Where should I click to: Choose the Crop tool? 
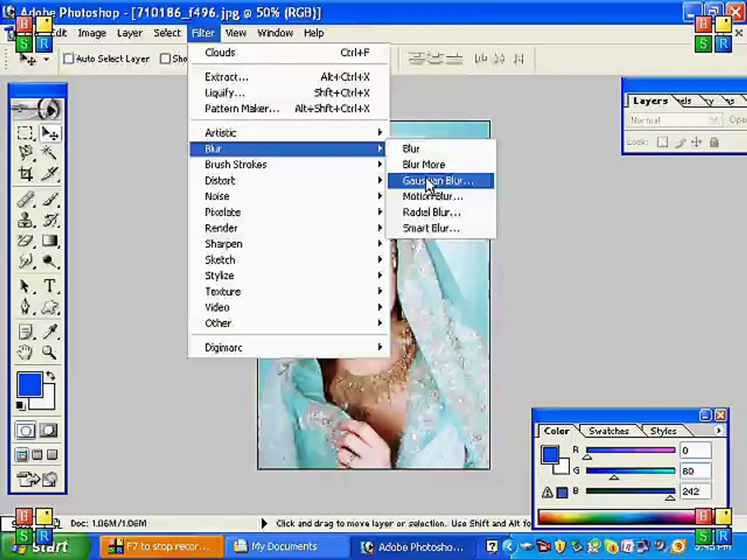[x=24, y=174]
